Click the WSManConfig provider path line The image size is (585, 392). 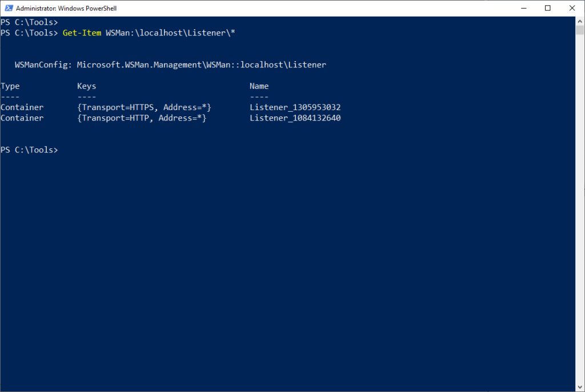click(170, 64)
